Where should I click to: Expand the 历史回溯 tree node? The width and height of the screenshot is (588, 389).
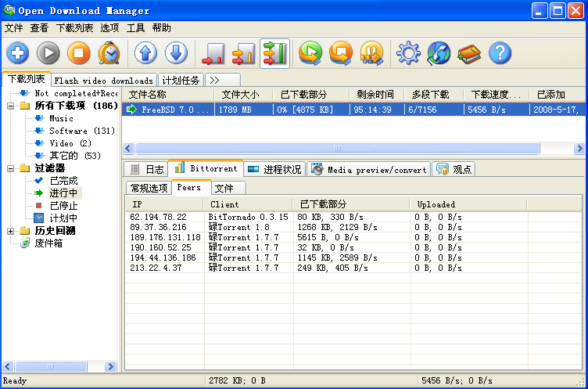[10, 231]
